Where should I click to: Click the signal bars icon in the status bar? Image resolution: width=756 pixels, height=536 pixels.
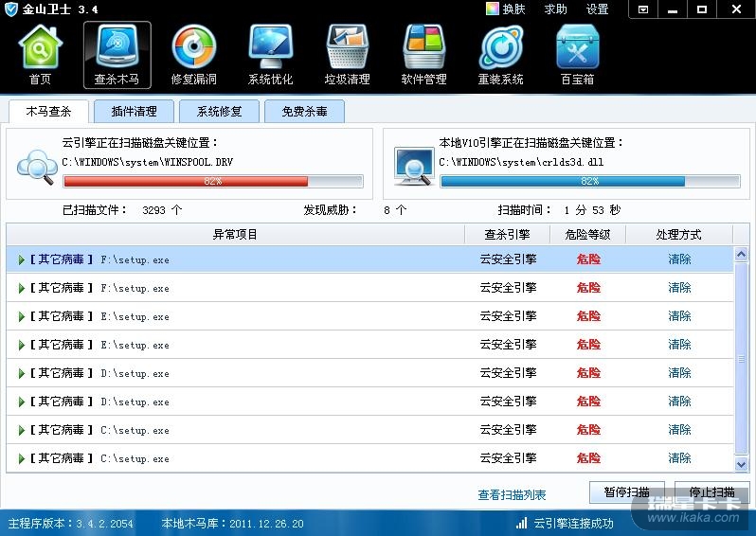click(521, 523)
